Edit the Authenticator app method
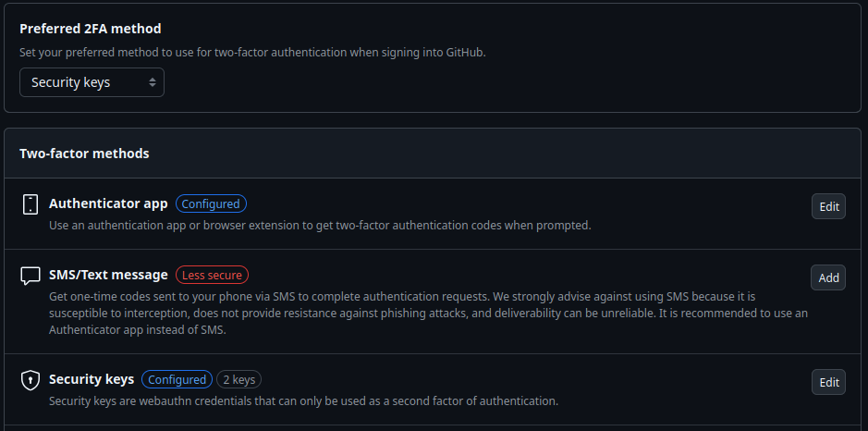The width and height of the screenshot is (868, 431). [828, 206]
